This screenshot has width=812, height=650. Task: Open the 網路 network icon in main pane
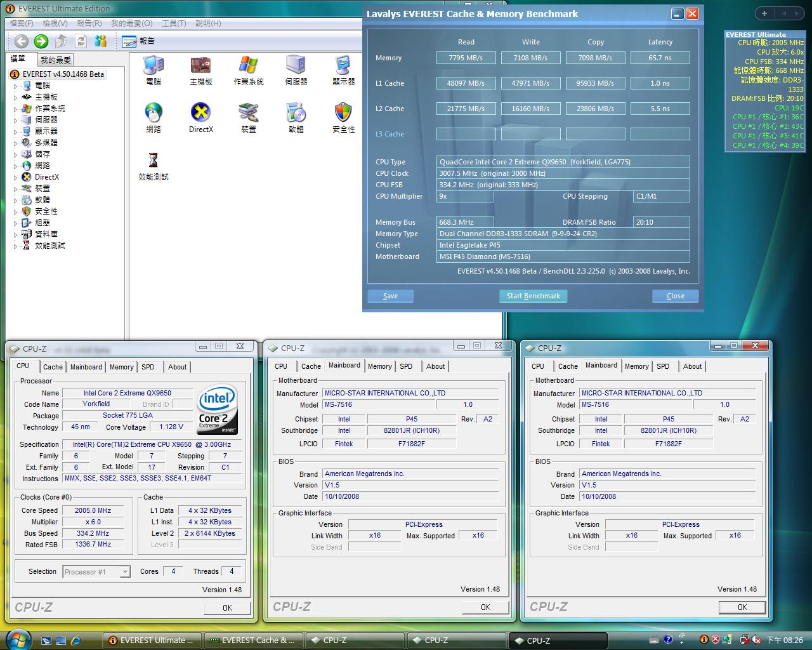[x=154, y=118]
